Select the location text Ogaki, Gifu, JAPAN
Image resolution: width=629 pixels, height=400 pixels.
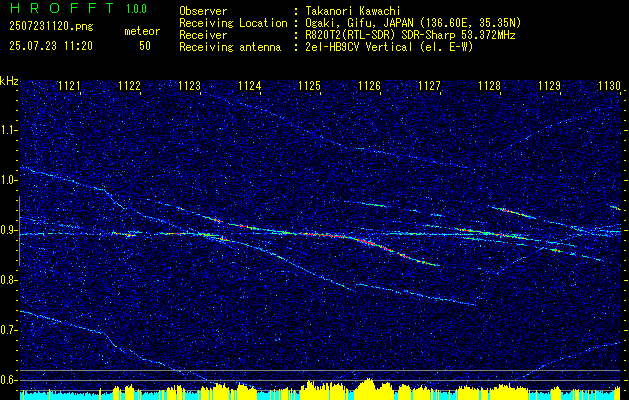(x=358, y=23)
